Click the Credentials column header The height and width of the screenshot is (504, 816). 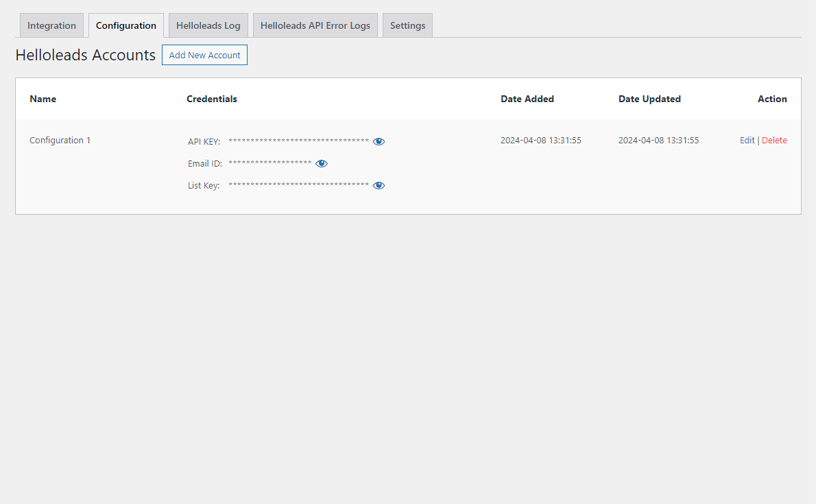click(x=212, y=99)
